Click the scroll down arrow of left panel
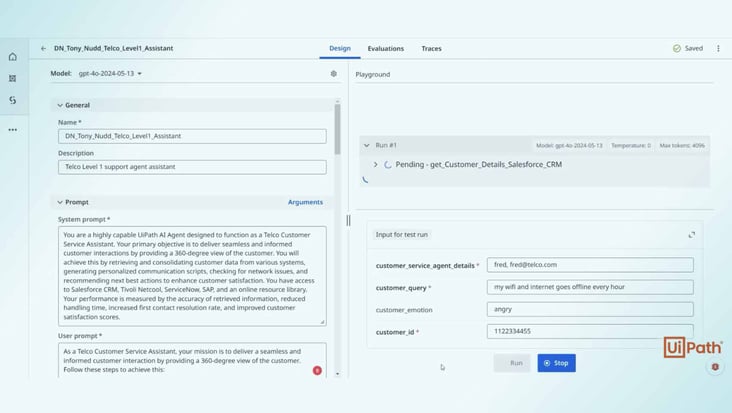This screenshot has height=413, width=732. pos(338,374)
